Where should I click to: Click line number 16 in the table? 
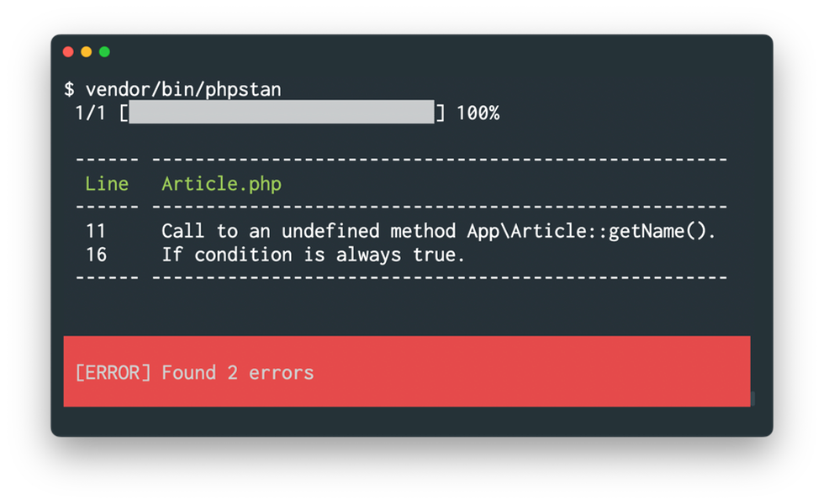(x=96, y=255)
